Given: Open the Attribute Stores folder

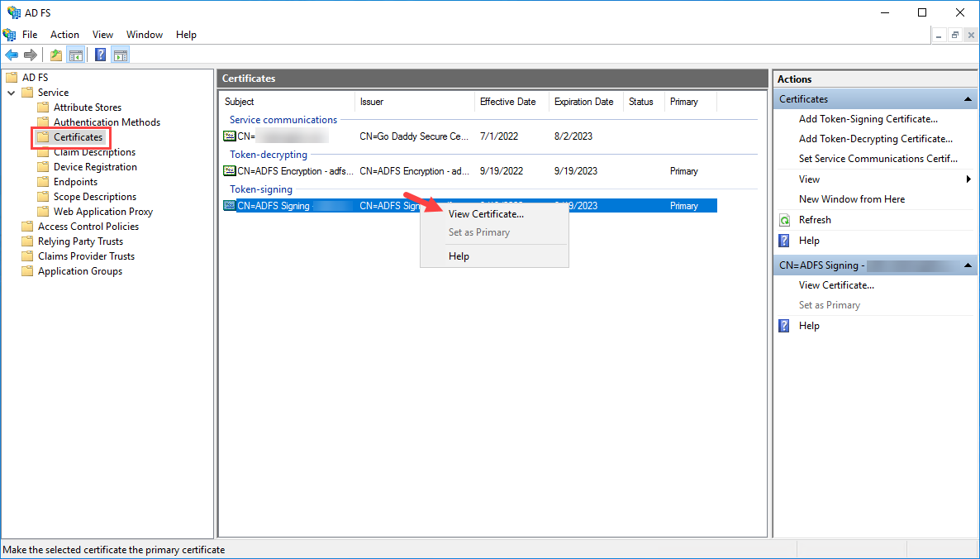Looking at the screenshot, I should [x=87, y=107].
